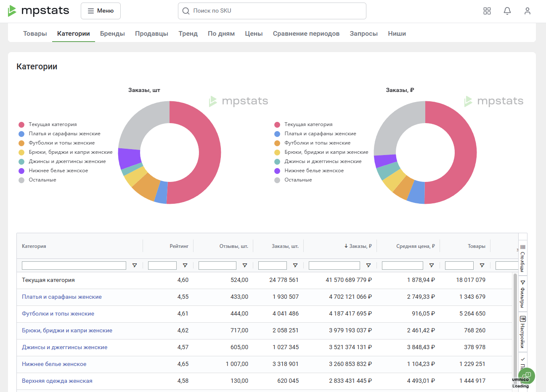Expand the Столбцы side panel

click(523, 258)
